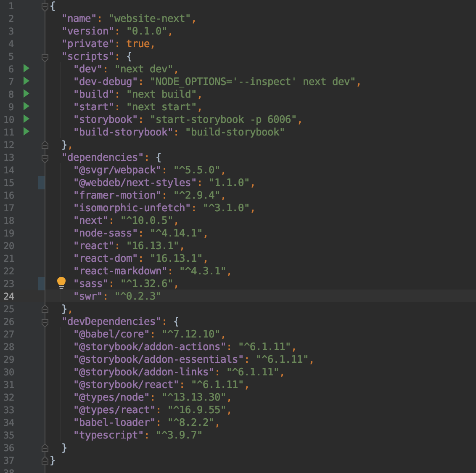Fold the root closing brace marker on line 37

pyautogui.click(x=45, y=461)
